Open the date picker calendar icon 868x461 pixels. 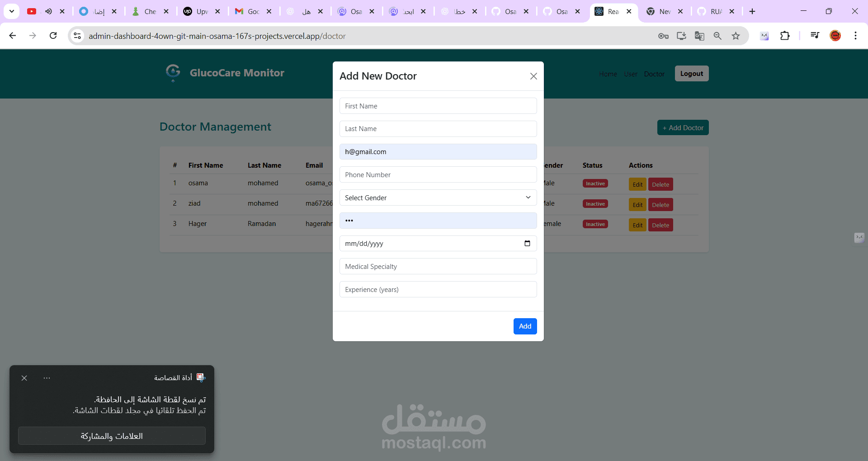pos(527,244)
